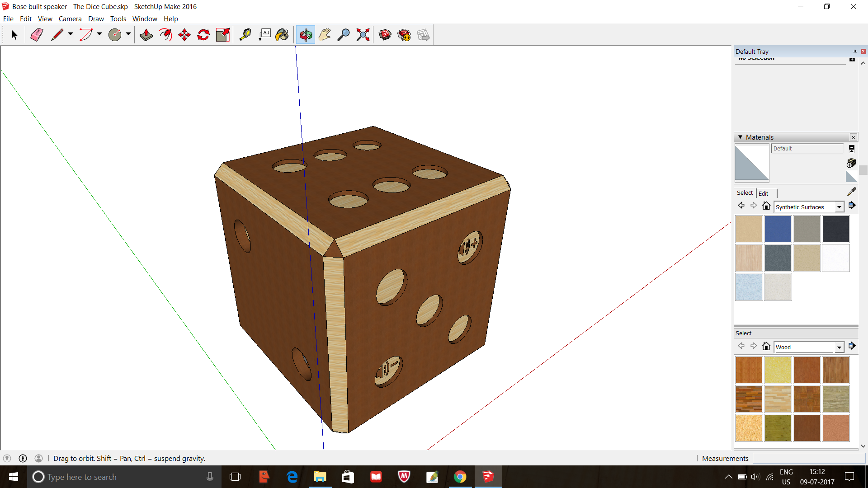
Task: Toggle navigate back arrow in Materials
Action: click(741, 206)
